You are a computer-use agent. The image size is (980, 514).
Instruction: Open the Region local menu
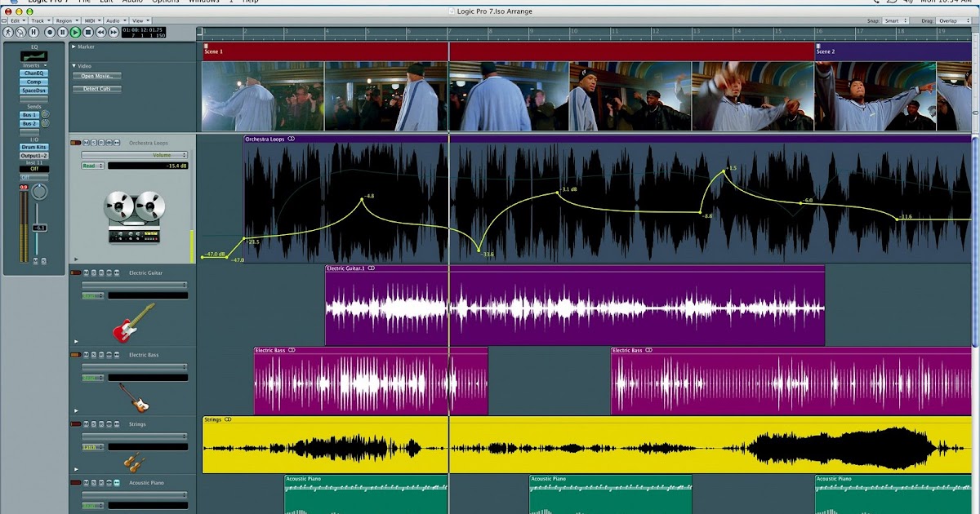pyautogui.click(x=67, y=20)
